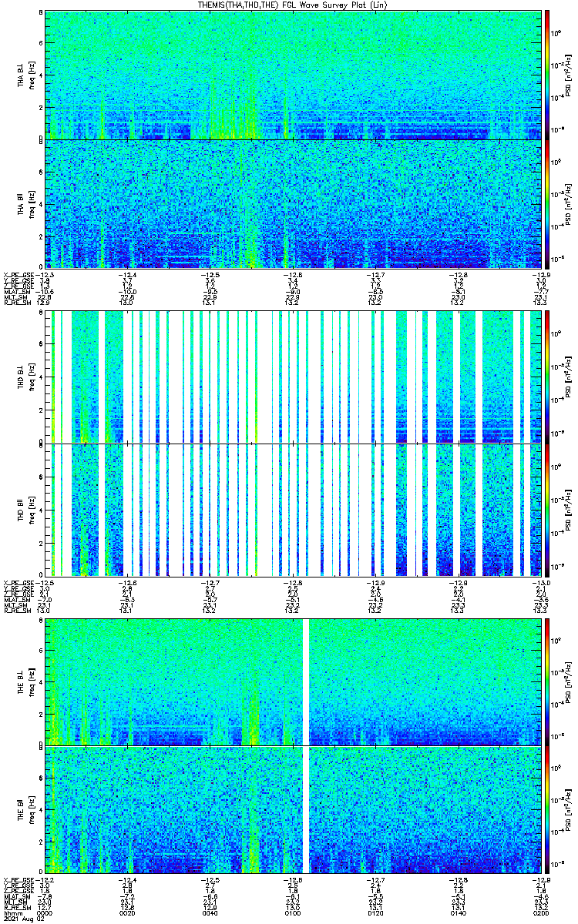Click the MLT_SM row label under THE panels
Image resolution: width=578 pixels, height=924 pixels.
pos(15,901)
